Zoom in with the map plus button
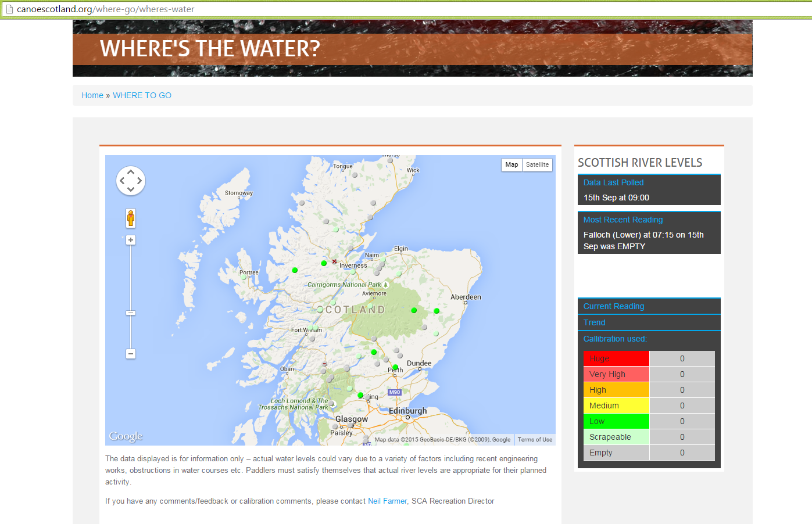 click(x=131, y=240)
